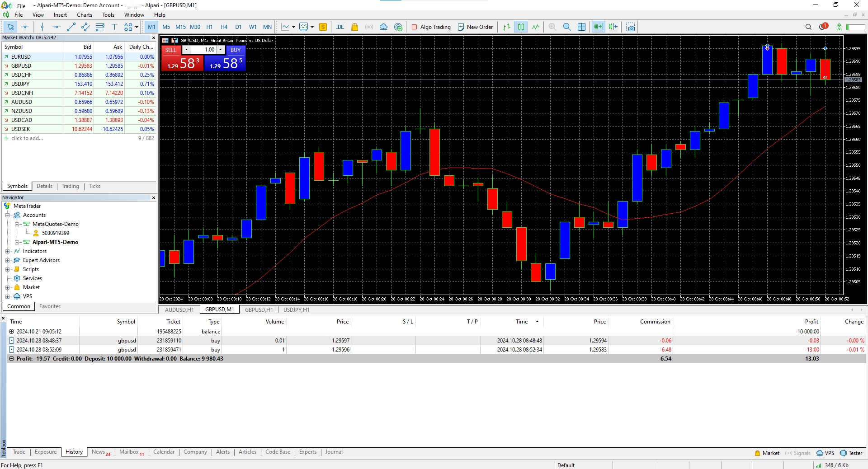868x469 pixels.
Task: Click the signals broadcast icon
Action: [x=369, y=27]
